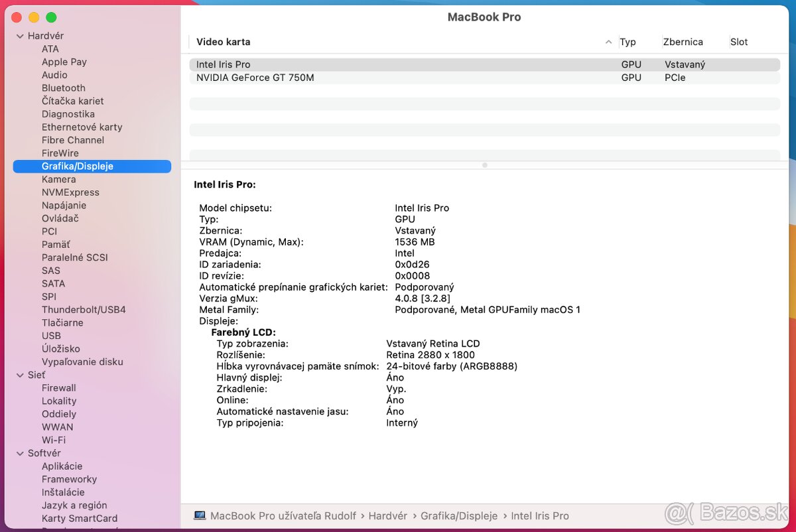
Task: Open the Firewall section under Sieť
Action: (x=58, y=387)
